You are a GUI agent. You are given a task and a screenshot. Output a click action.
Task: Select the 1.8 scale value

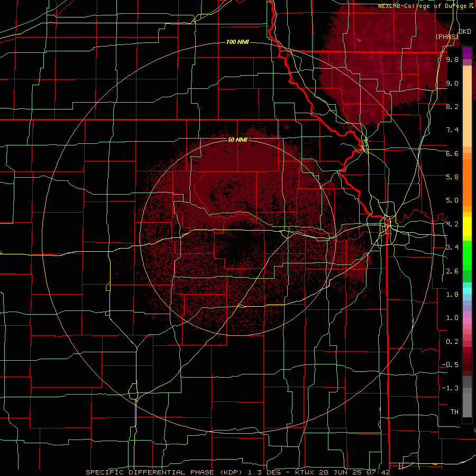click(452, 295)
